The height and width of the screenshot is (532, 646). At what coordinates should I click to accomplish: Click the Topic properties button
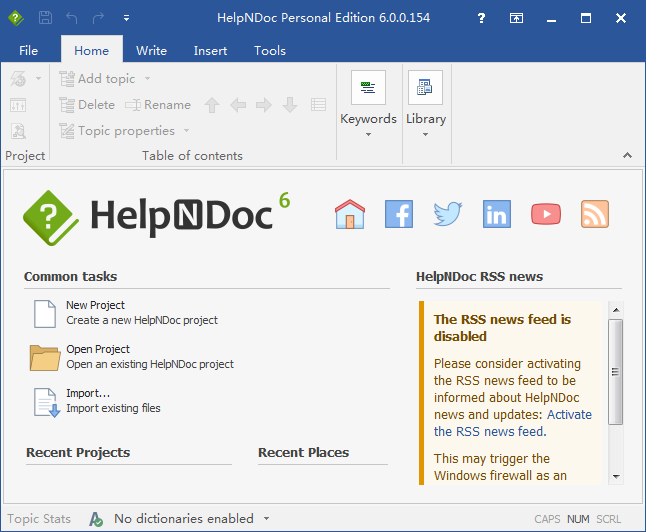[117, 131]
